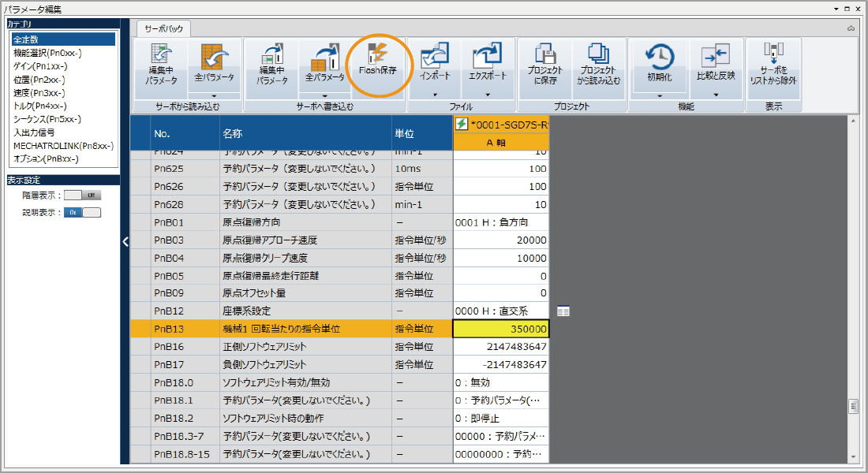Click the エクスポート file icon

[x=488, y=63]
